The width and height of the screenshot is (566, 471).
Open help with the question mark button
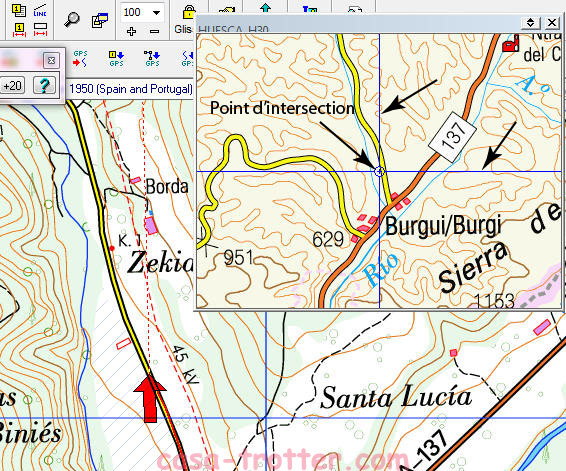coord(44,86)
